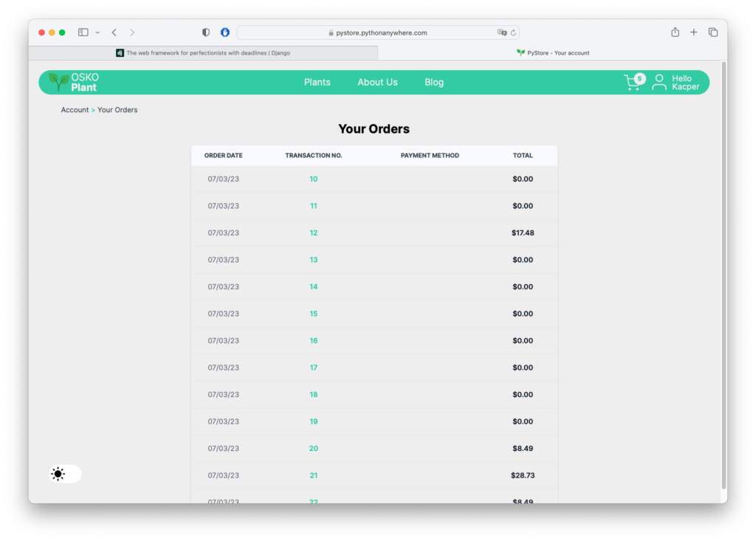Click the translate icon in address bar
The width and height of the screenshot is (756, 541).
pyautogui.click(x=502, y=32)
